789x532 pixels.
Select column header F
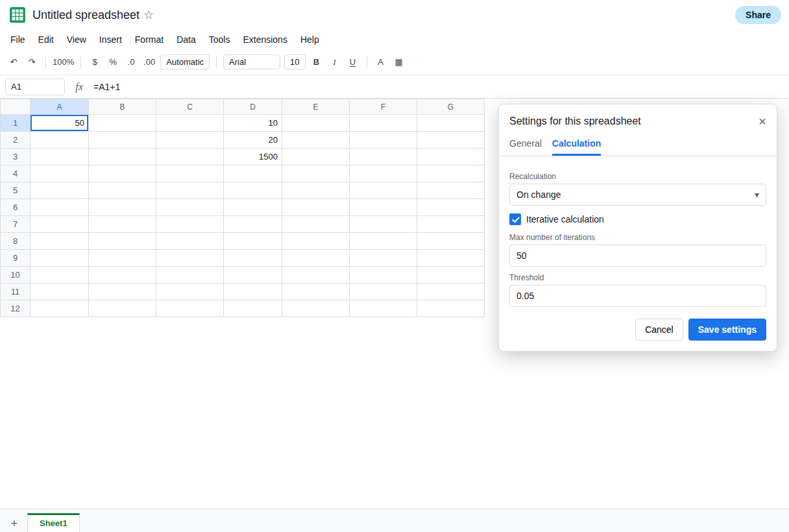click(383, 107)
